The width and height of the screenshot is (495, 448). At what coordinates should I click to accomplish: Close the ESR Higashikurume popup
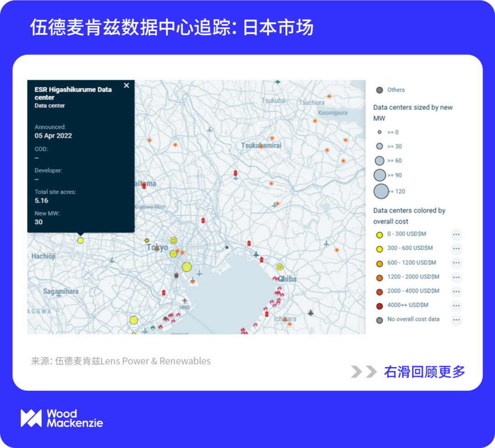(126, 85)
